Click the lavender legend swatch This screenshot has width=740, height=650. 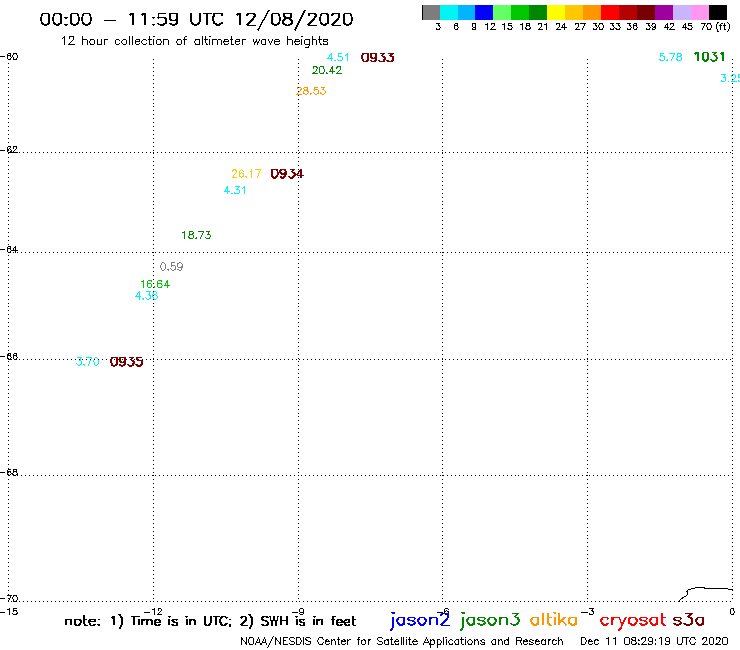[681, 13]
